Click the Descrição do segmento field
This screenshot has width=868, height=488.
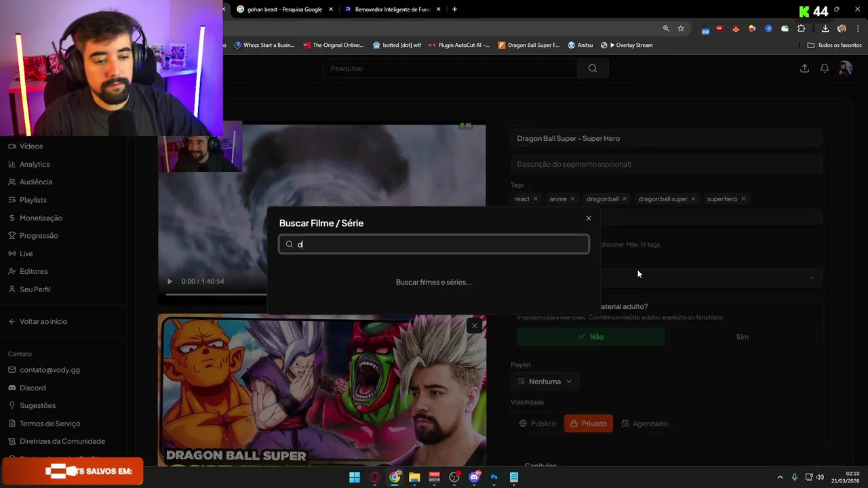coord(667,164)
